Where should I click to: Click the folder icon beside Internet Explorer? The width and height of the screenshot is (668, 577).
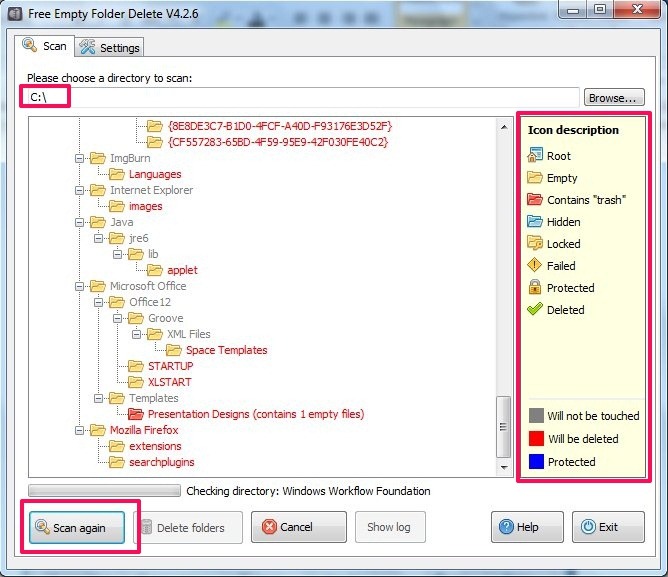pyautogui.click(x=98, y=190)
